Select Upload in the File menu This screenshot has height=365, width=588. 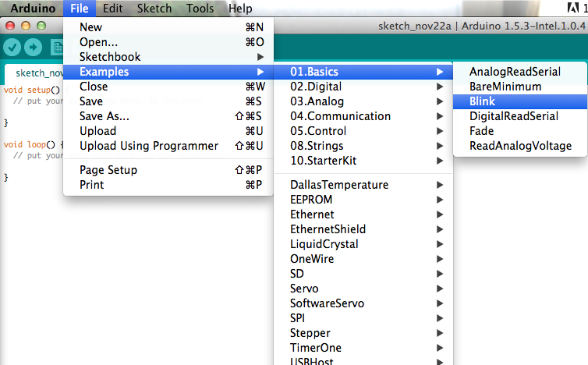[x=168, y=131]
